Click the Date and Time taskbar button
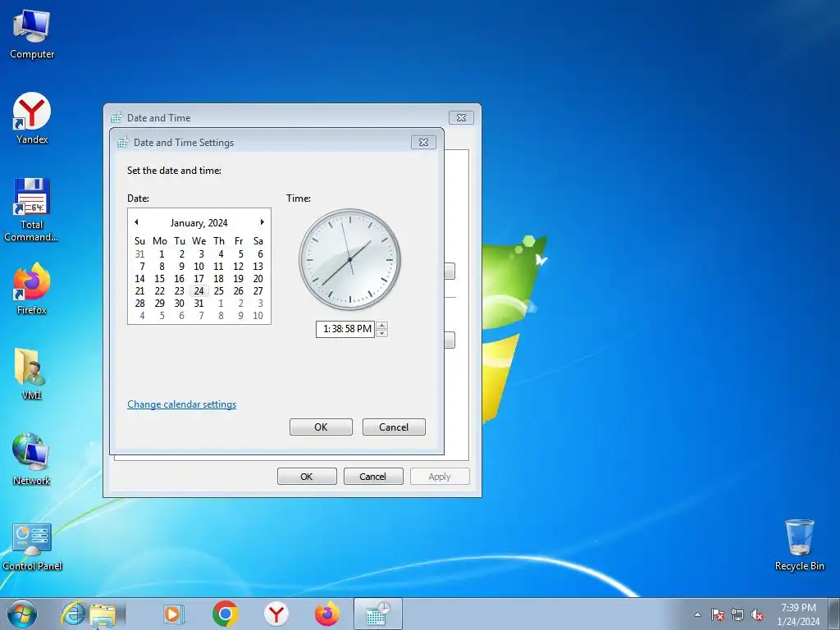Viewport: 840px width, 630px height. click(x=377, y=614)
